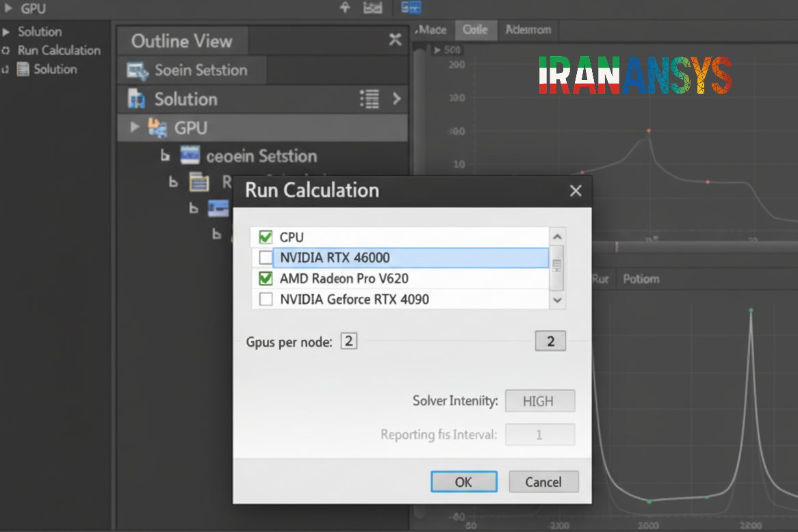
Task: Select the Outline View tab
Action: (x=182, y=41)
